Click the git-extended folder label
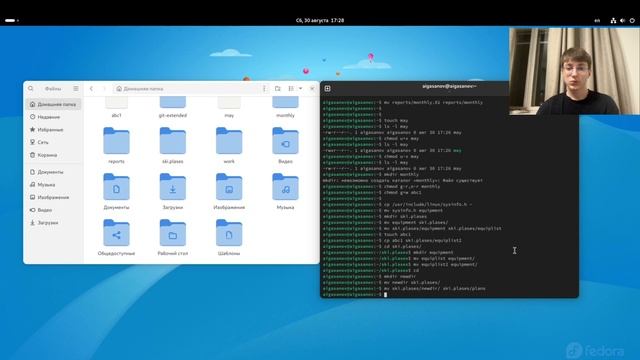This screenshot has height=360, width=640. [x=173, y=116]
